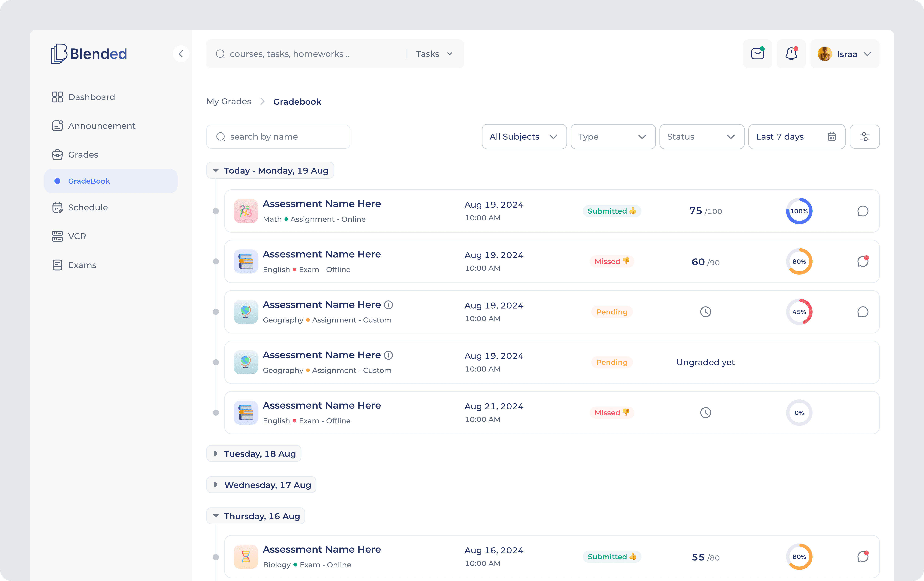Open the Tasks search scope dropdown

coord(433,54)
